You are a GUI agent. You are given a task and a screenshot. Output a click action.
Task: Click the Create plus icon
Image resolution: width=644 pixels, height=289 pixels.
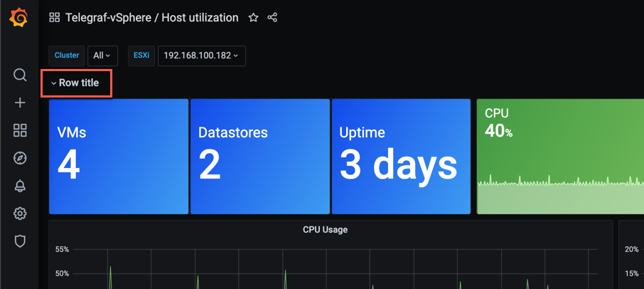coord(20,103)
